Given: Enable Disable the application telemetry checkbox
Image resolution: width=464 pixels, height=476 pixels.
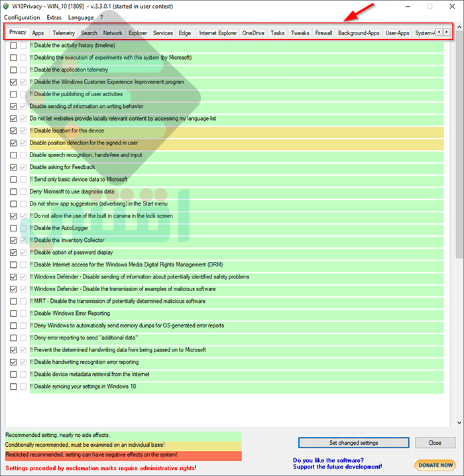Looking at the screenshot, I should (x=13, y=70).
